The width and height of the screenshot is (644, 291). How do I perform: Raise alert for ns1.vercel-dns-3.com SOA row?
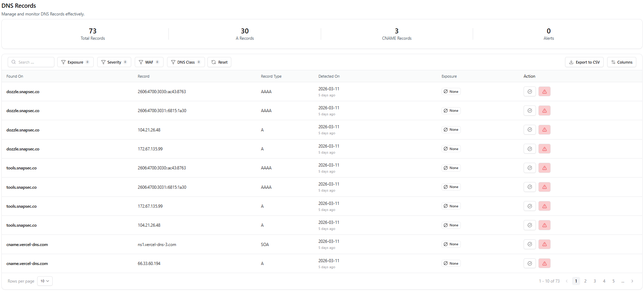tap(544, 244)
